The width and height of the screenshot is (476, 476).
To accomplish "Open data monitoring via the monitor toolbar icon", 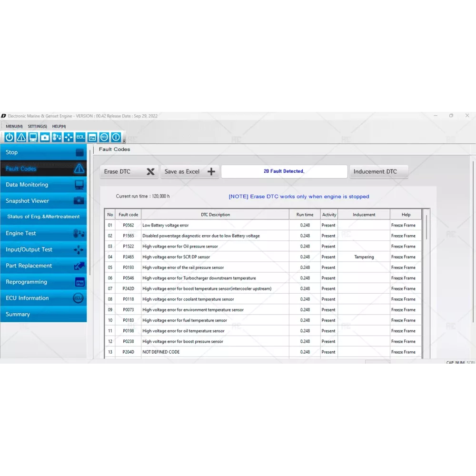I will pyautogui.click(x=33, y=138).
